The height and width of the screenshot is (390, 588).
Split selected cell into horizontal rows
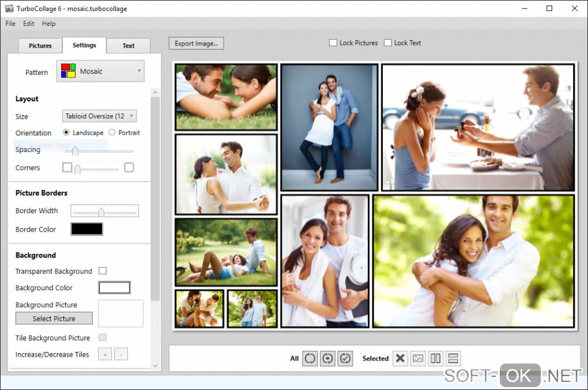coord(453,358)
